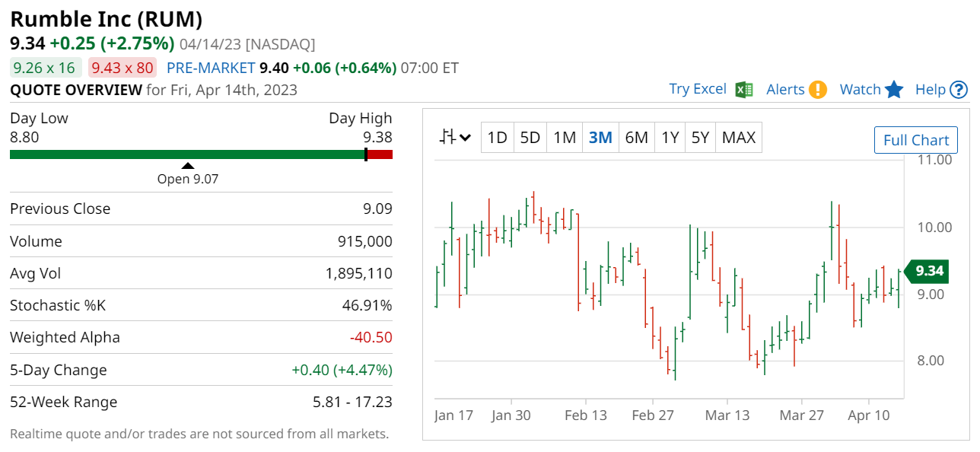Click the green day range bar
Viewport: 980px width, 452px height.
pos(187,154)
